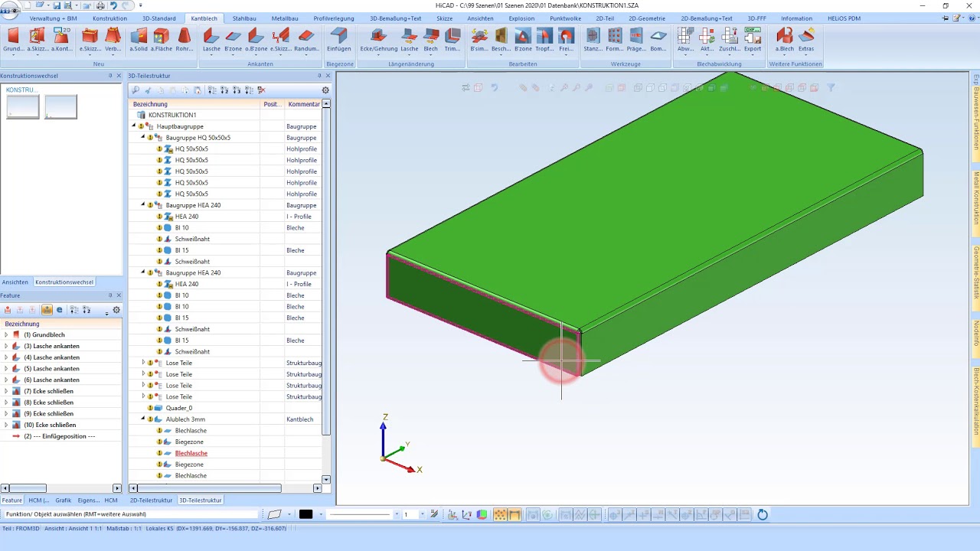Click the Stanzen tool in Werkzeuge

pyautogui.click(x=593, y=40)
